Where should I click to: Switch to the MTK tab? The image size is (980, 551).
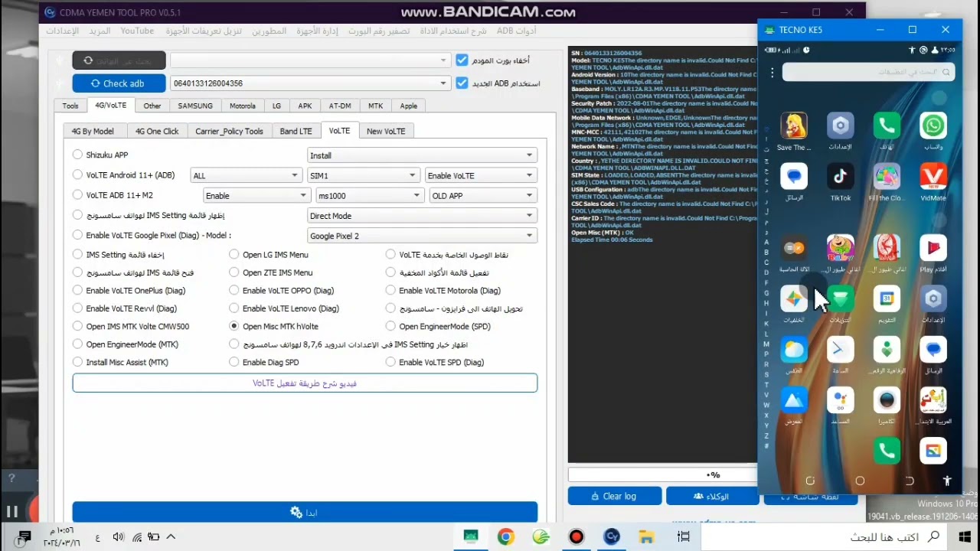(375, 106)
